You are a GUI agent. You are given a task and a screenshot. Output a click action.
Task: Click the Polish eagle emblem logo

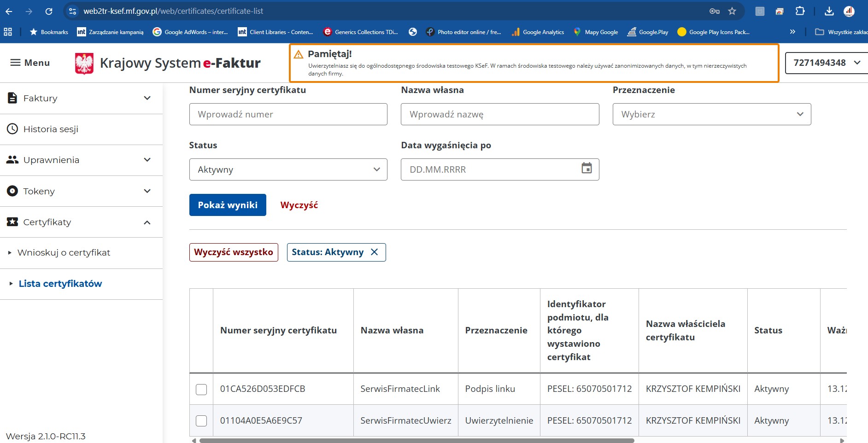pyautogui.click(x=84, y=63)
